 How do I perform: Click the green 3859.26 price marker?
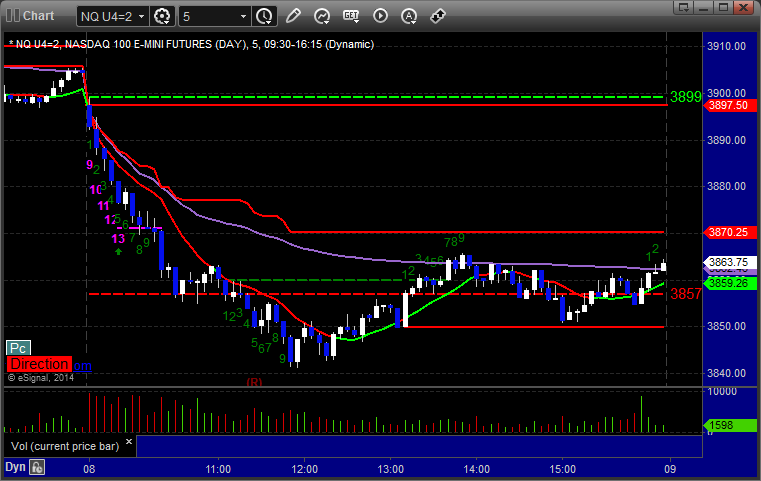pos(729,283)
